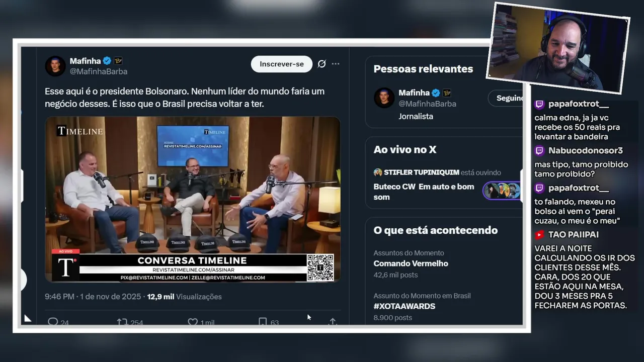644x362 pixels.
Task: Click the O que está acontecendo heading
Action: pyautogui.click(x=435, y=230)
